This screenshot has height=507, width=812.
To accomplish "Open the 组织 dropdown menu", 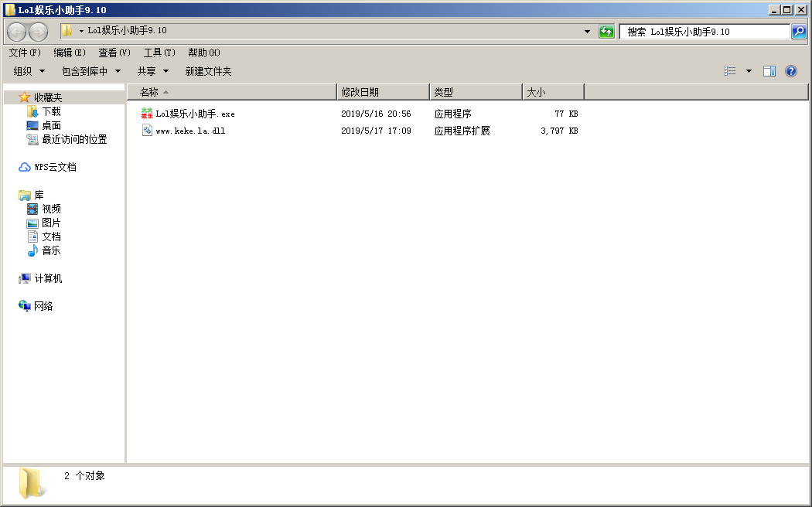I will (x=29, y=71).
